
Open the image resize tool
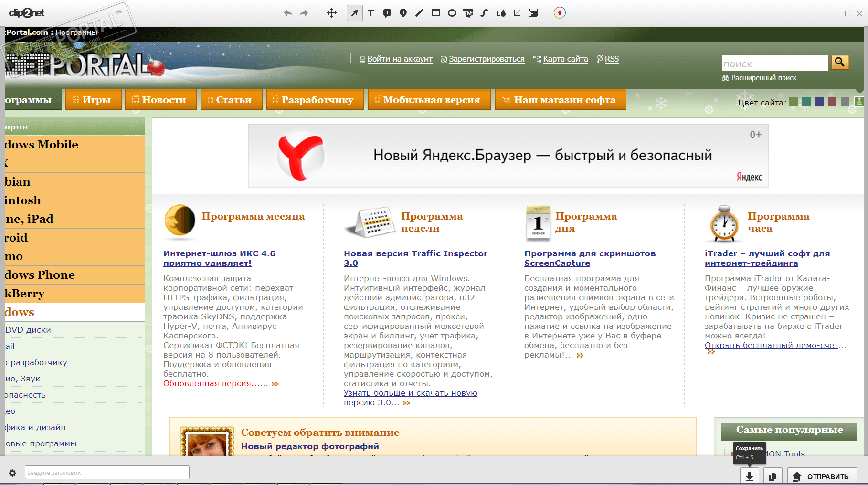click(533, 13)
